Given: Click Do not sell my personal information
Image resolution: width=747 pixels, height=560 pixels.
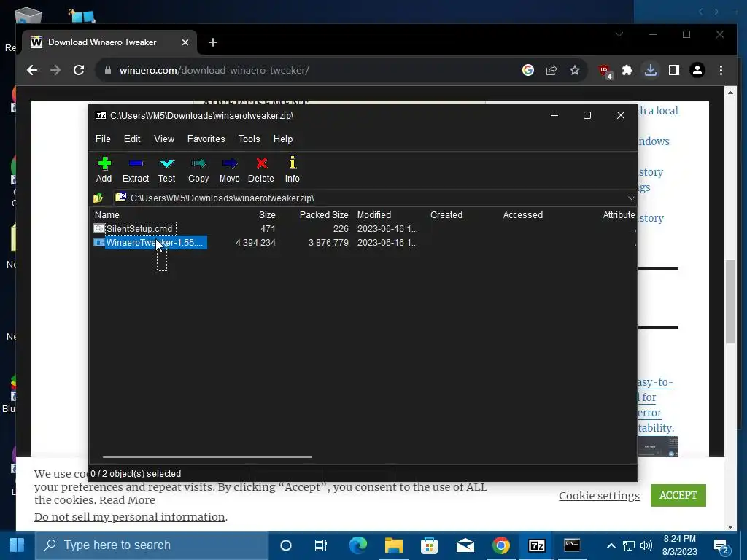Looking at the screenshot, I should click(130, 517).
